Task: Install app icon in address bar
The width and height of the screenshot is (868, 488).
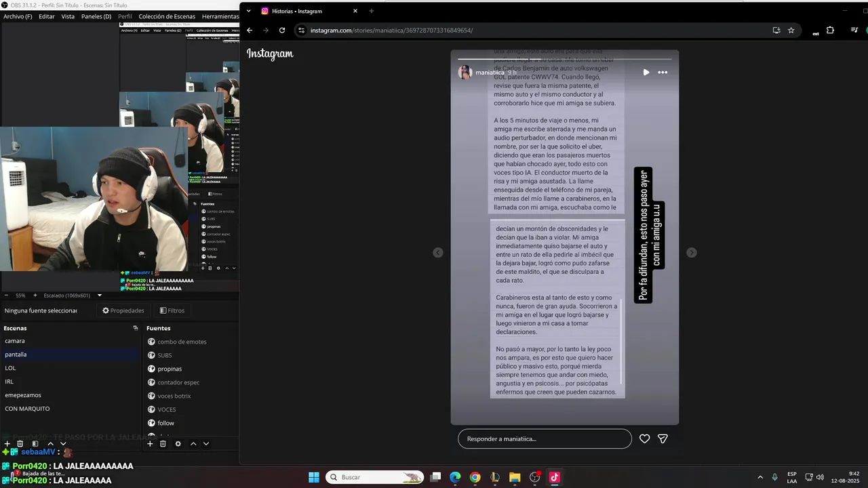Action: click(776, 30)
